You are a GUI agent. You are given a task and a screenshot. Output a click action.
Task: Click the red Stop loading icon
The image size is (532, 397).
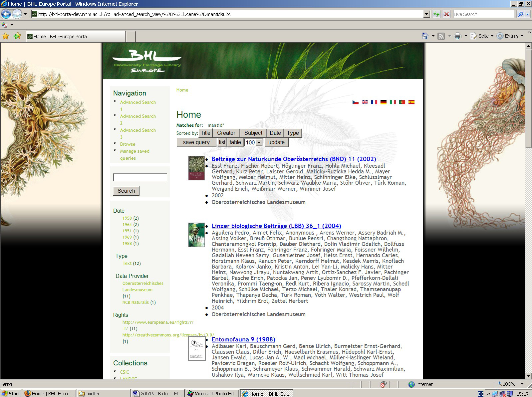pos(446,14)
